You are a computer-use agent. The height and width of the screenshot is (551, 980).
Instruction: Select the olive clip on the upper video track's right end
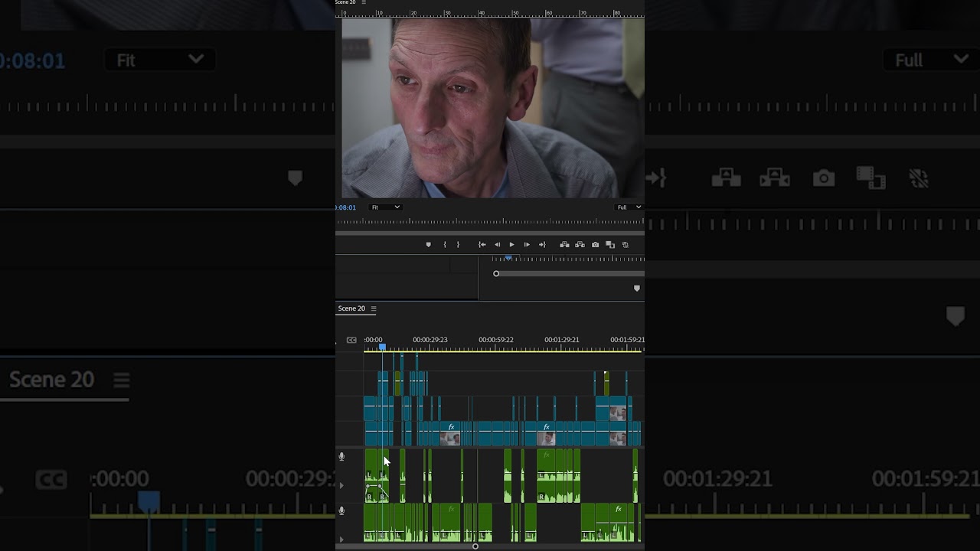tap(606, 383)
